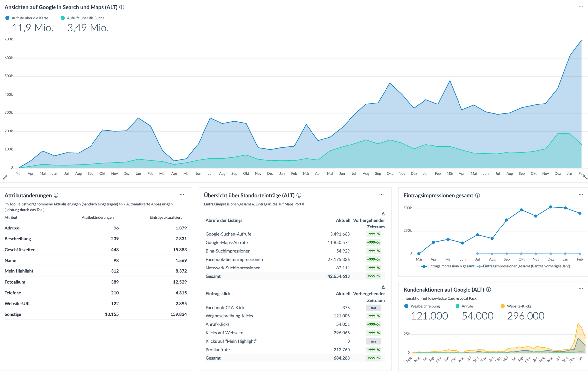This screenshot has height=373, width=588.
Task: Open info icon beside Übersicht über Standorteinträge
Action: (299, 195)
